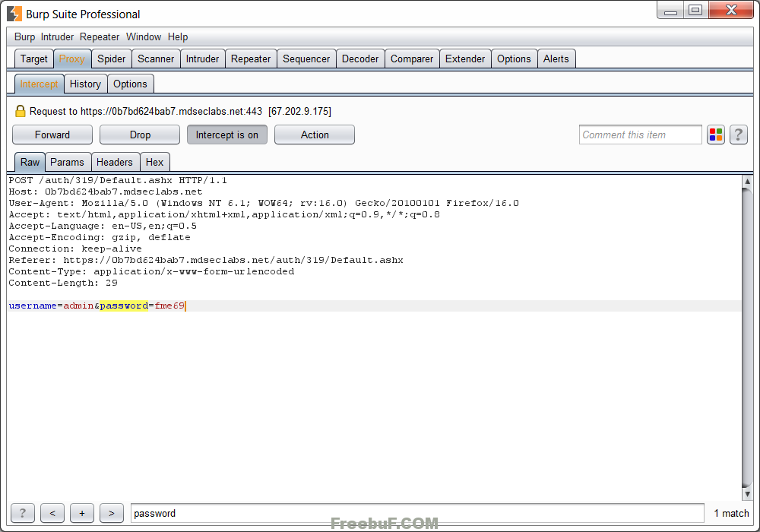Open the Proxy Options sub-tab
Image resolution: width=760 pixels, height=532 pixels.
point(130,84)
